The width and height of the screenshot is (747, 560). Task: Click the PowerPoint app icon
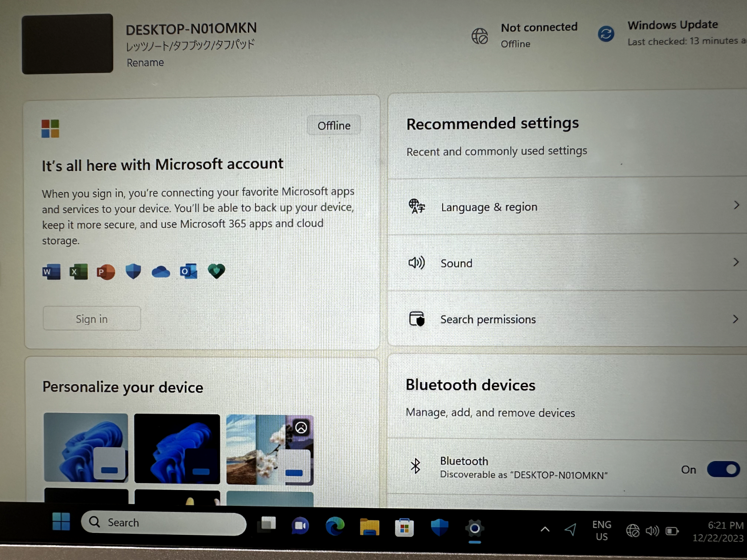(106, 272)
